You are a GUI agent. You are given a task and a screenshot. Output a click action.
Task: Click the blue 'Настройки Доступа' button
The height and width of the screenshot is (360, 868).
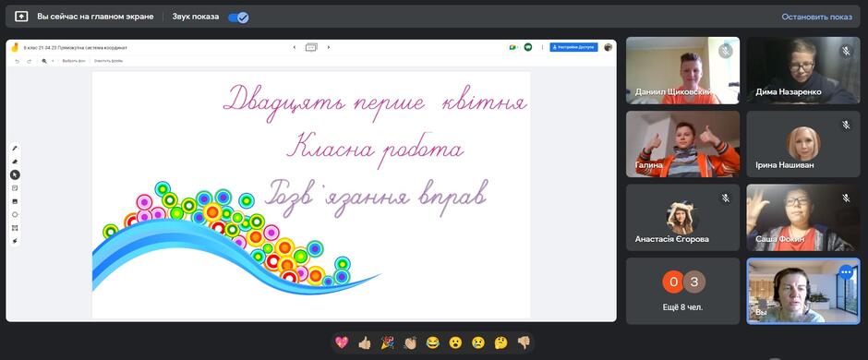(x=573, y=48)
